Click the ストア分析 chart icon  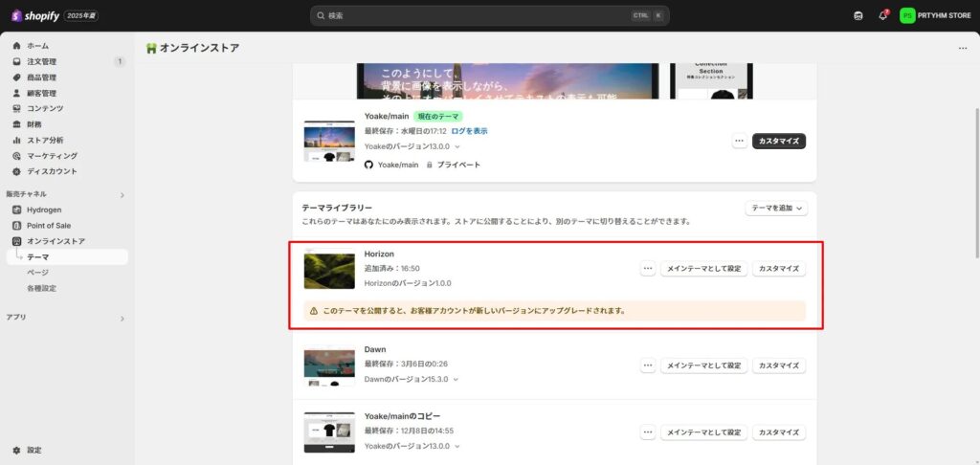(x=17, y=140)
